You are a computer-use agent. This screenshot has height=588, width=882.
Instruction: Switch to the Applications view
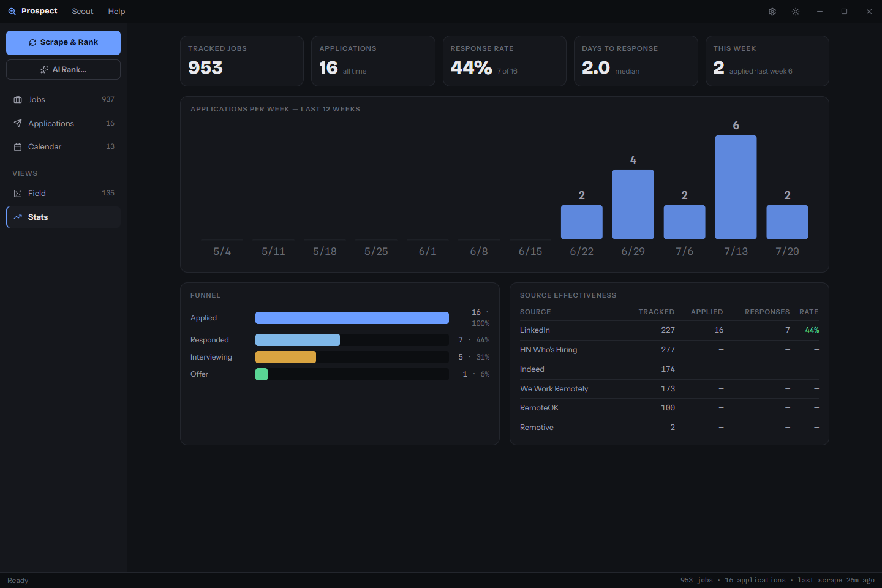click(x=64, y=123)
